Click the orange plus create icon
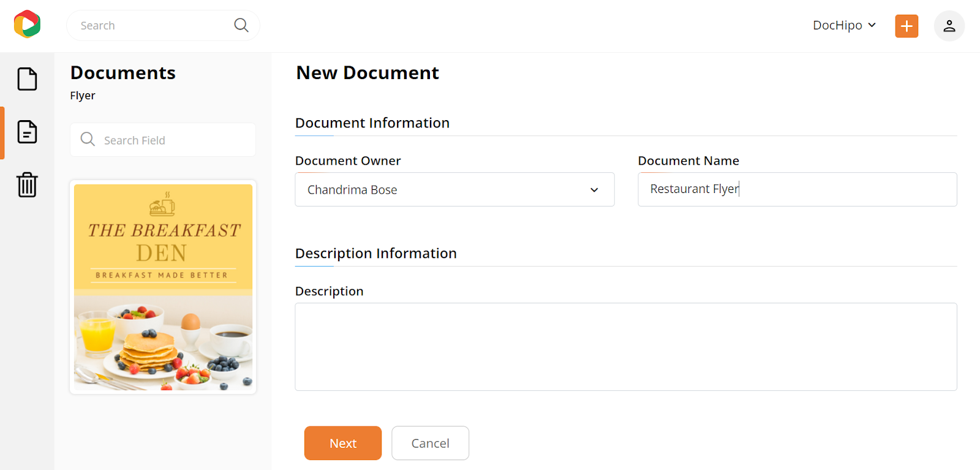980x470 pixels. (907, 26)
